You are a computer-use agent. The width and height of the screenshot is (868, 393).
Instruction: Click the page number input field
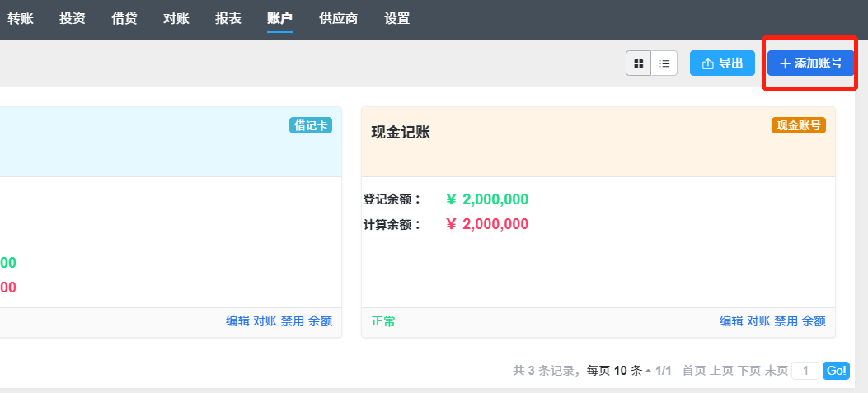805,371
